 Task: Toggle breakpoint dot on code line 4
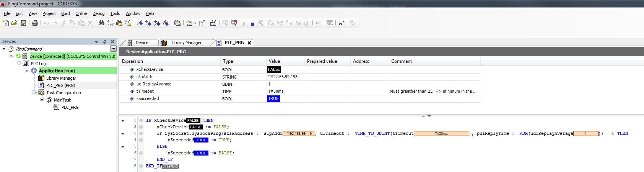(x=141, y=140)
